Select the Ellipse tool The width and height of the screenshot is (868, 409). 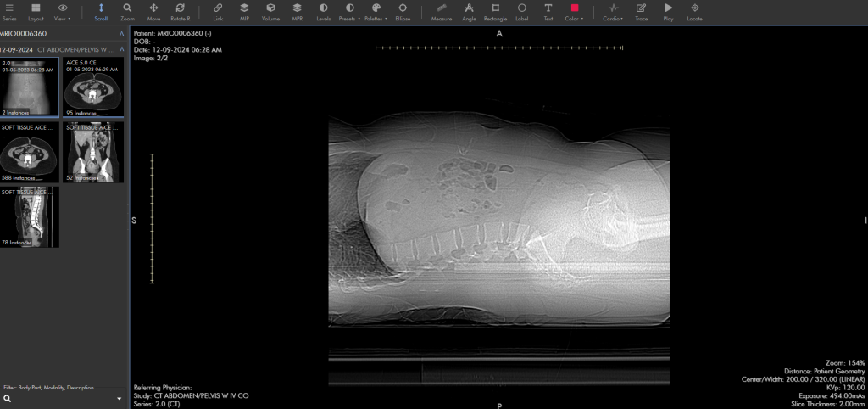pyautogui.click(x=403, y=12)
